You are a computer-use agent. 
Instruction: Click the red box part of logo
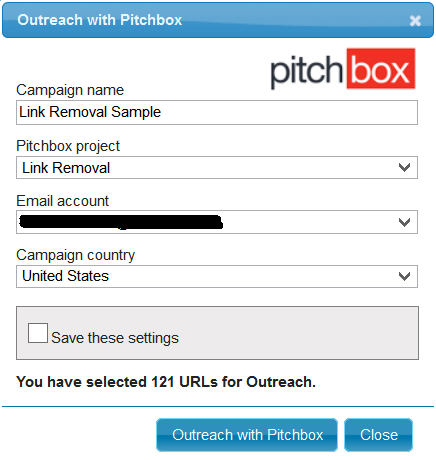381,69
